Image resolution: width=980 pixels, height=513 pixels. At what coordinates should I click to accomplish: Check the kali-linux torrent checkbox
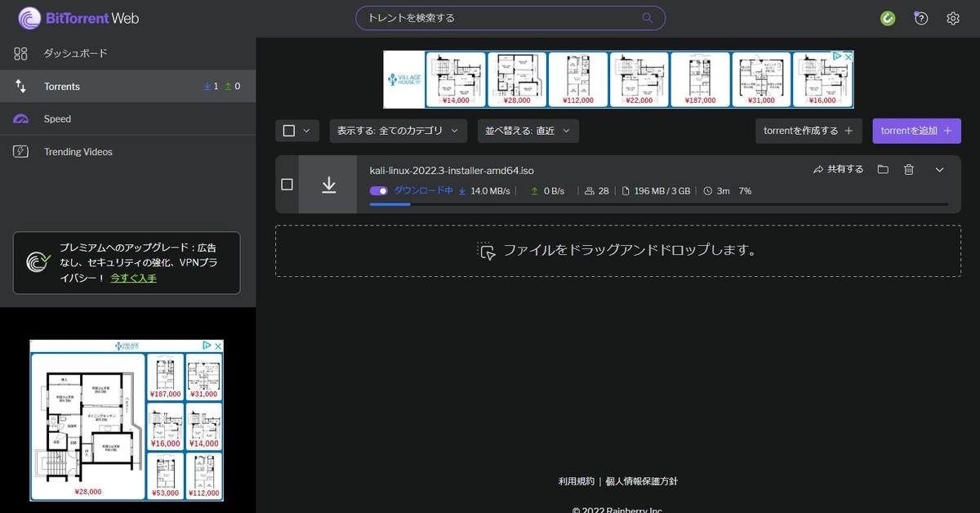(x=287, y=185)
